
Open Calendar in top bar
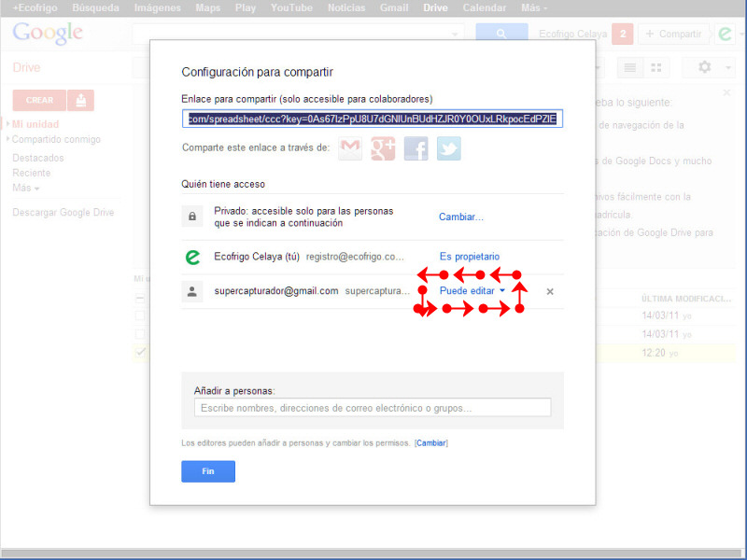485,8
